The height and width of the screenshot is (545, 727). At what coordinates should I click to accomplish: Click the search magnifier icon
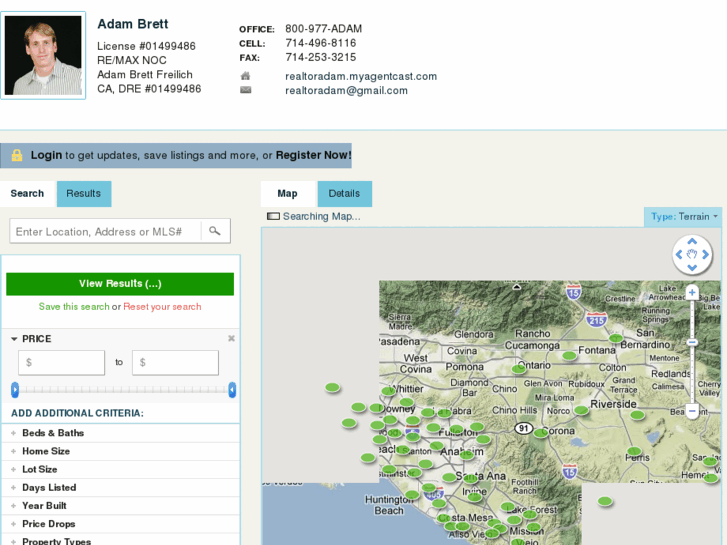point(214,231)
